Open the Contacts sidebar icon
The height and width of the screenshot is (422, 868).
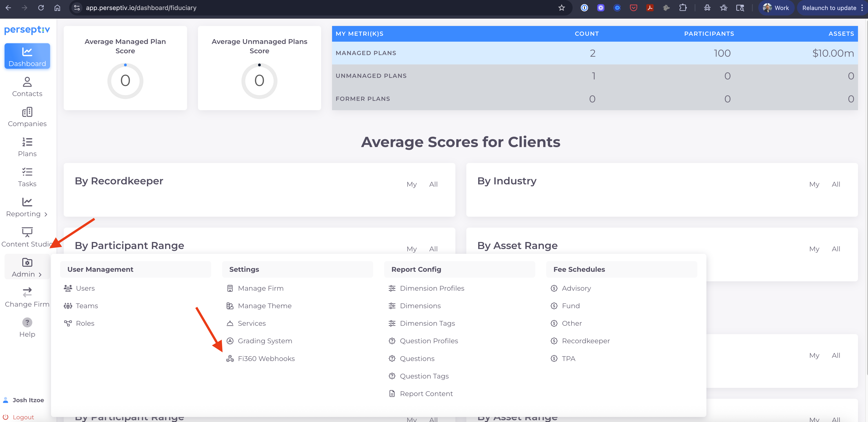(27, 82)
